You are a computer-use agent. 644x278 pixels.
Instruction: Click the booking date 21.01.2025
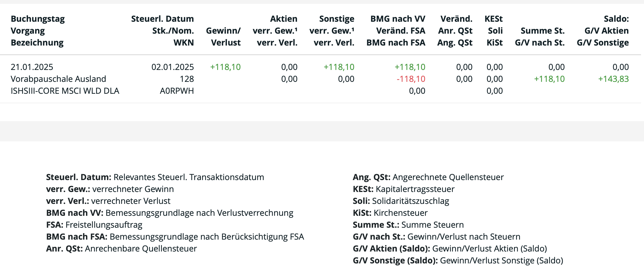[x=32, y=67]
